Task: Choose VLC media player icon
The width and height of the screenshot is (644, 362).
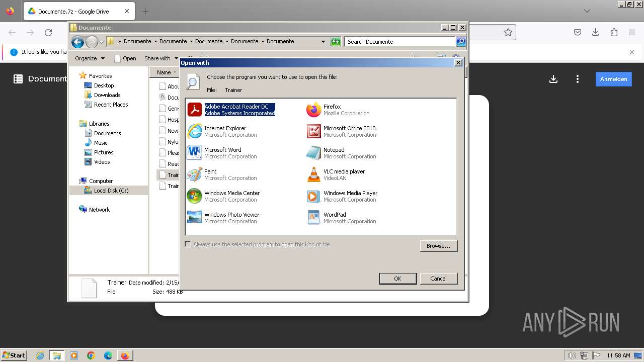Action: coord(314,174)
